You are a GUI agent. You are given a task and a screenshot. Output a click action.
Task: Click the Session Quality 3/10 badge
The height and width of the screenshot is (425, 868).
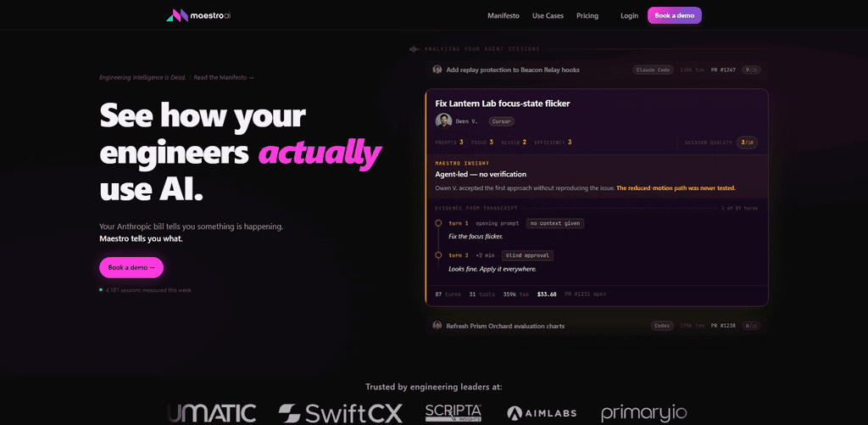tap(747, 143)
